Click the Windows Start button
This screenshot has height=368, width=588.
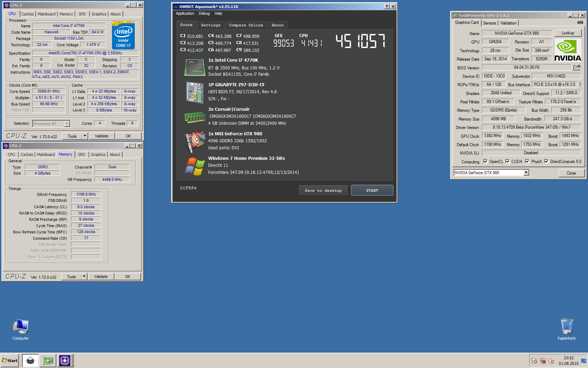pyautogui.click(x=9, y=360)
